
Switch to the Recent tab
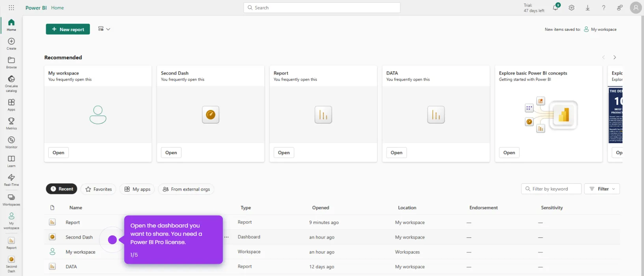click(62, 189)
